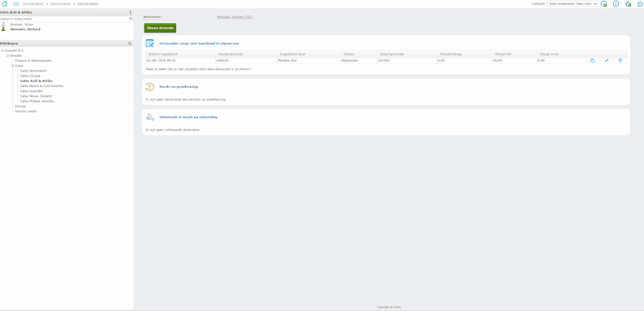
Task: Collapse the Directie tree node
Action: click(x=7, y=55)
